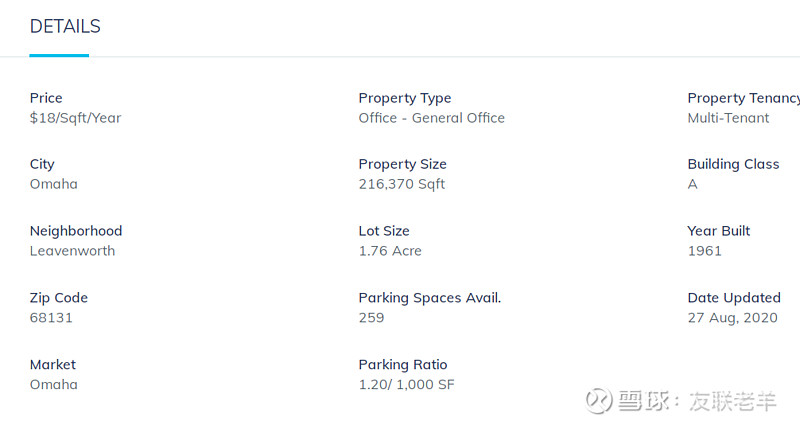
Task: Click the Date Updated label
Action: [733, 298]
